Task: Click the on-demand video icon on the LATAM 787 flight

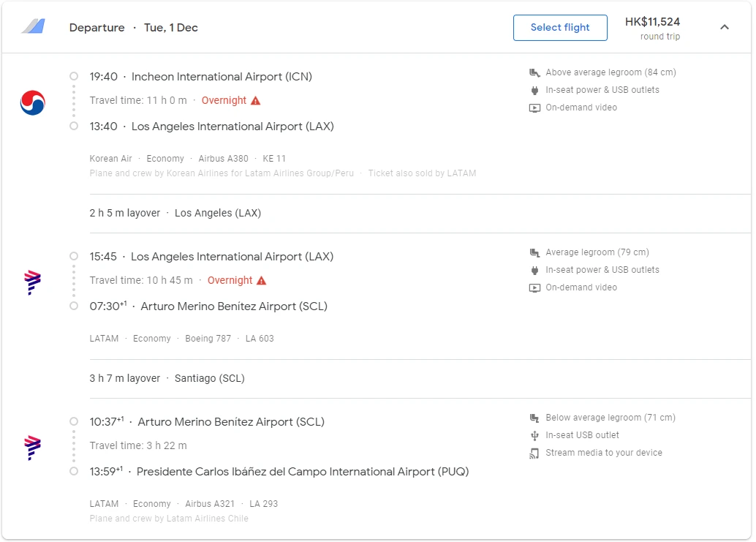Action: 534,287
